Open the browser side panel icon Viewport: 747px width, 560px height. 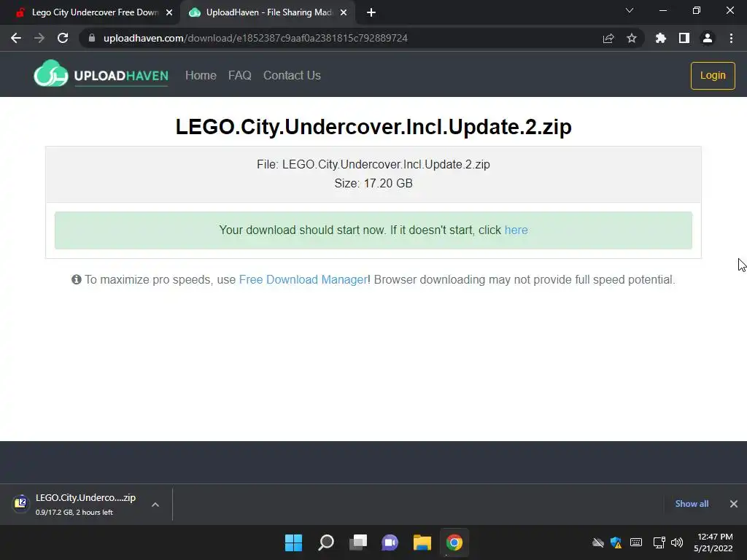(x=684, y=38)
